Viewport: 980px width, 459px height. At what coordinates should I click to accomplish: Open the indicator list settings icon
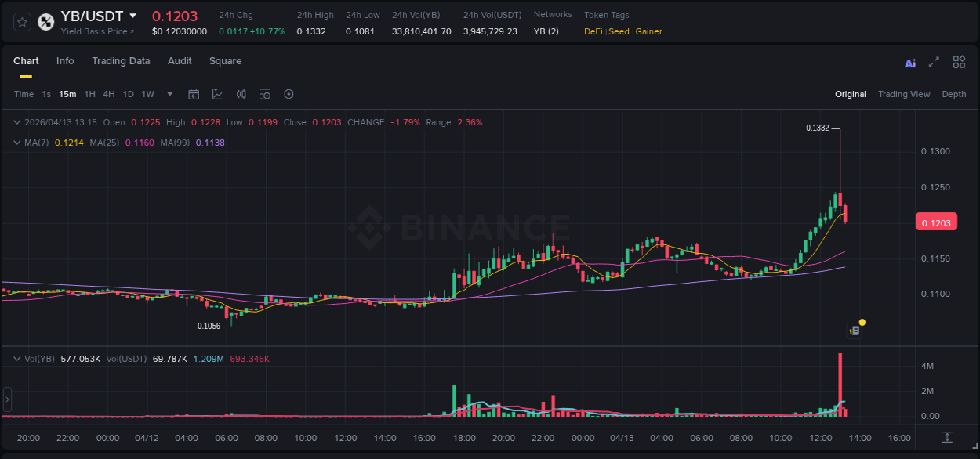tap(265, 94)
